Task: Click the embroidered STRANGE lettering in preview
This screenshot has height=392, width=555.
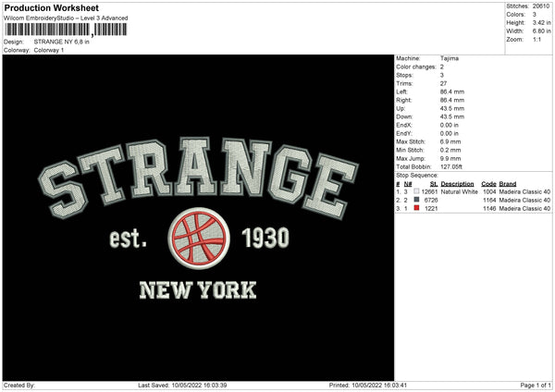Action: (198, 177)
